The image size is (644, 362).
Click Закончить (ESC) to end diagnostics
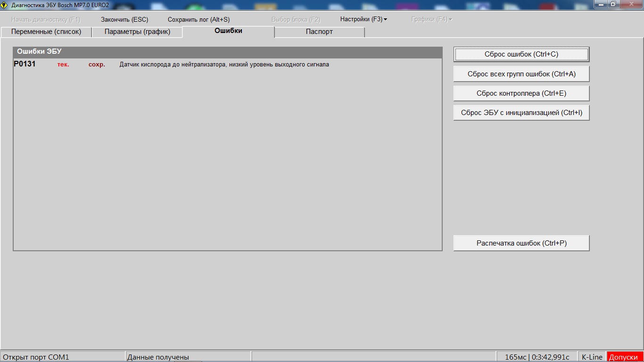pos(124,19)
